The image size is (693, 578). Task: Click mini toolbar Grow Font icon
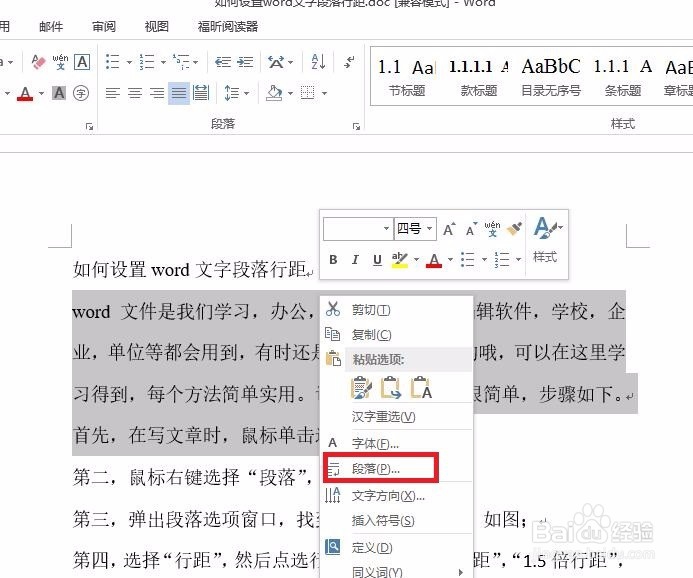click(449, 229)
